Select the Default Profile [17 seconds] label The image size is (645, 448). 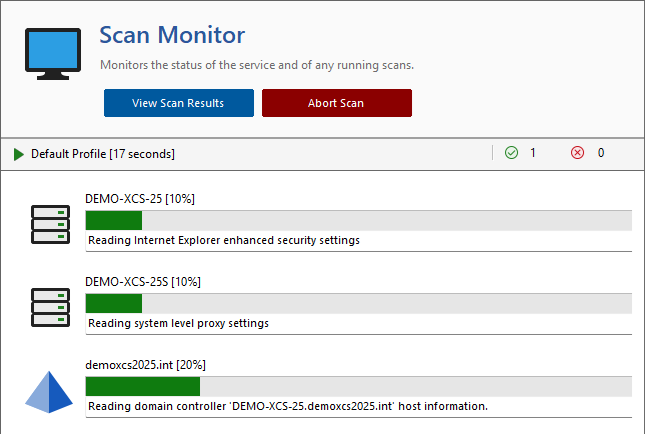103,154
